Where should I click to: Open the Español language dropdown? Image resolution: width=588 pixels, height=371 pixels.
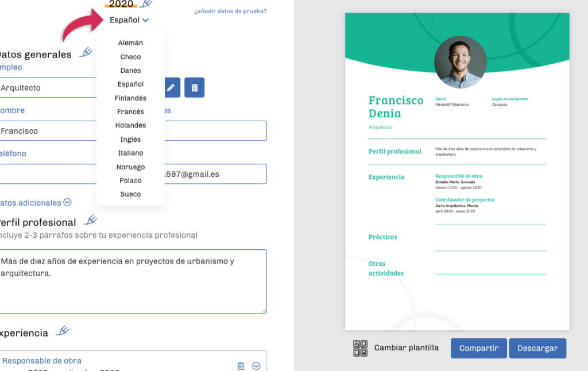pos(129,20)
